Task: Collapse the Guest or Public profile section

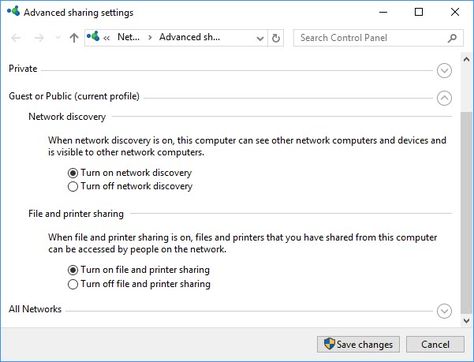Action: [x=444, y=98]
